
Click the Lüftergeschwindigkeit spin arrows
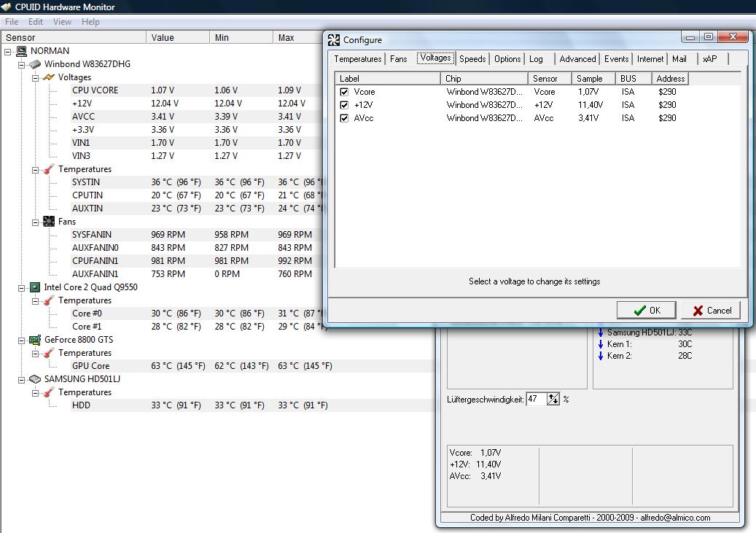553,400
